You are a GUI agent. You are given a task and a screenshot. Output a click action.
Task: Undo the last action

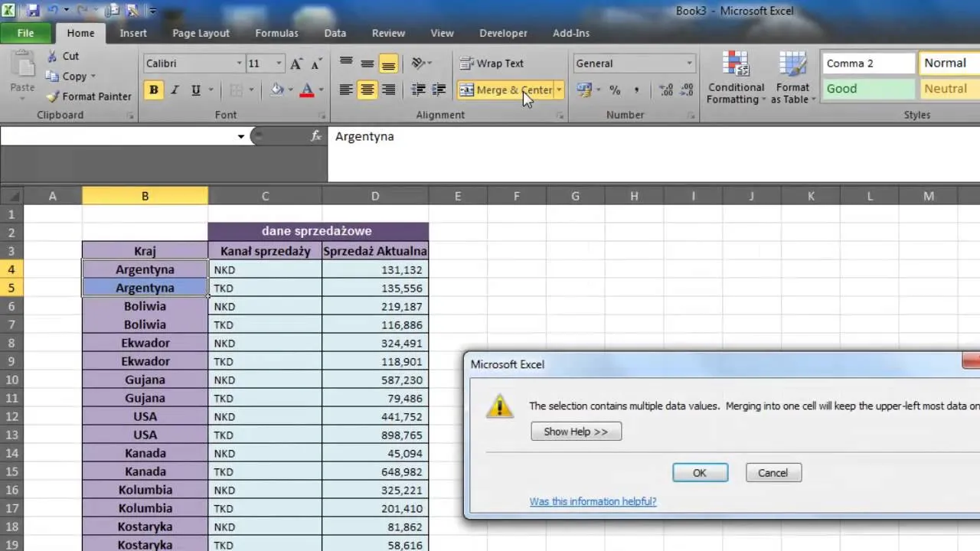point(54,11)
